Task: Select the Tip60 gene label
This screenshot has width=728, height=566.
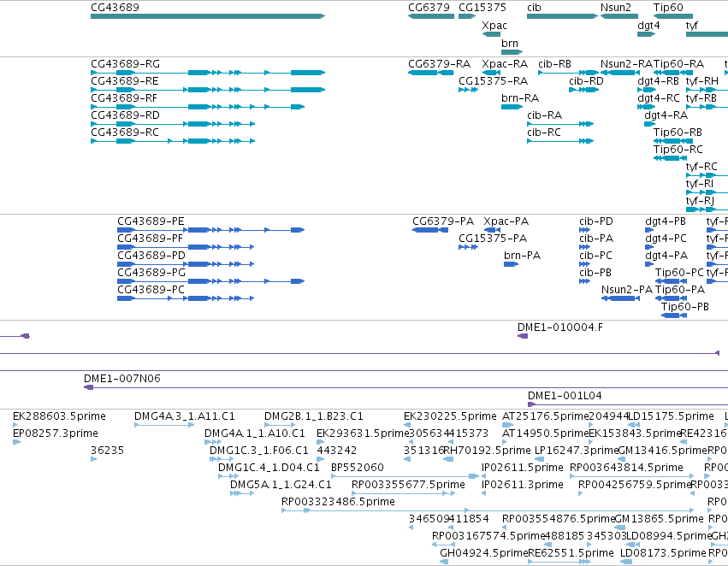Action: (x=668, y=8)
